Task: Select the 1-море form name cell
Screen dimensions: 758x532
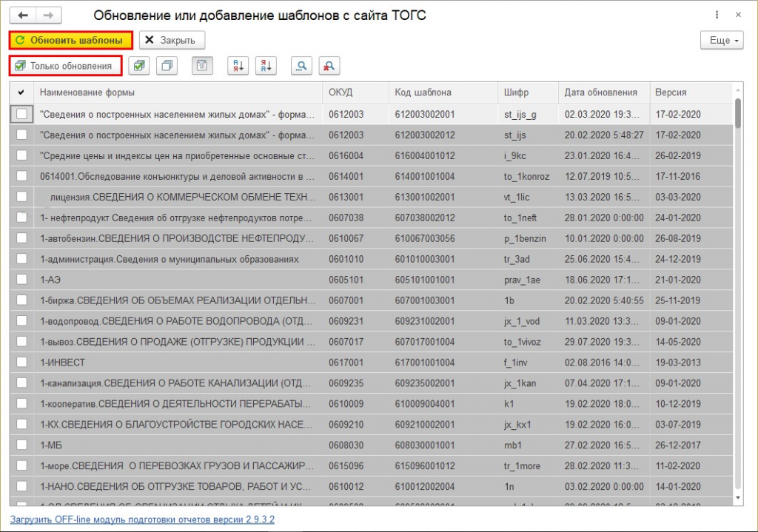Action: (x=178, y=466)
